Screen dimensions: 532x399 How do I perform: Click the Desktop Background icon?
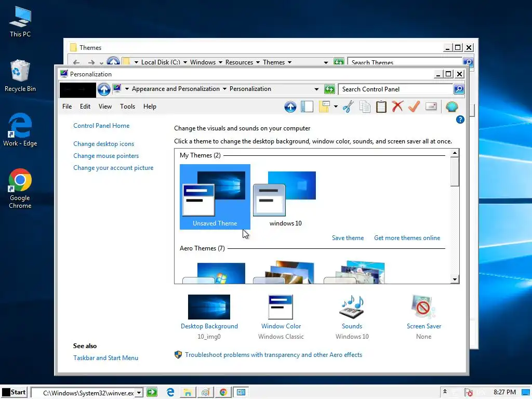(x=209, y=307)
